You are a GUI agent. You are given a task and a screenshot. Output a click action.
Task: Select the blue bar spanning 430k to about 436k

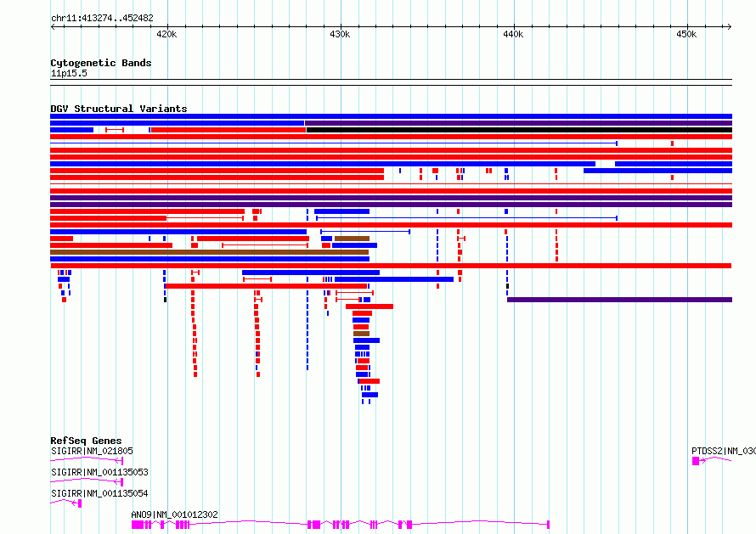pyautogui.click(x=394, y=279)
